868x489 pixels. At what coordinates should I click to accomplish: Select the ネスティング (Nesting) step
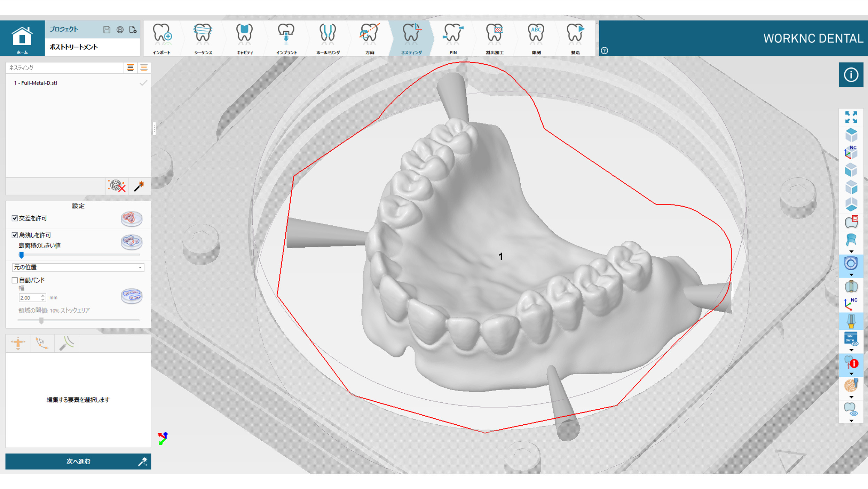[411, 39]
